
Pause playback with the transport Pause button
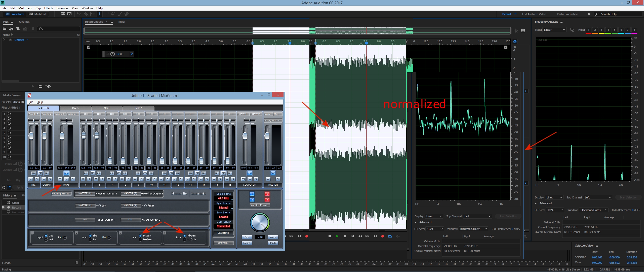point(345,236)
